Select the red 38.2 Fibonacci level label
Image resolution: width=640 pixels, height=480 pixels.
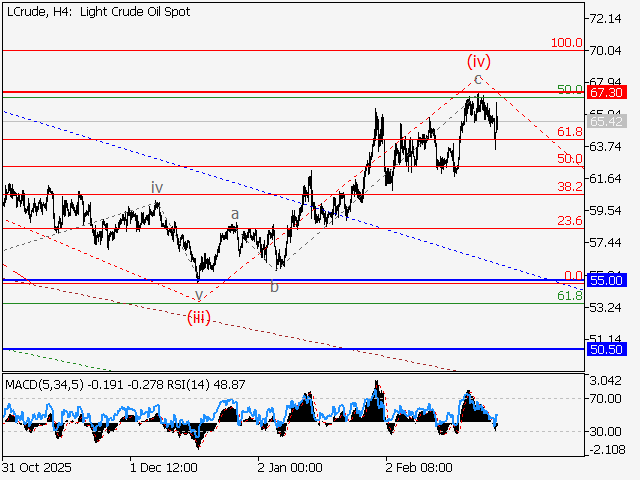coord(569,187)
